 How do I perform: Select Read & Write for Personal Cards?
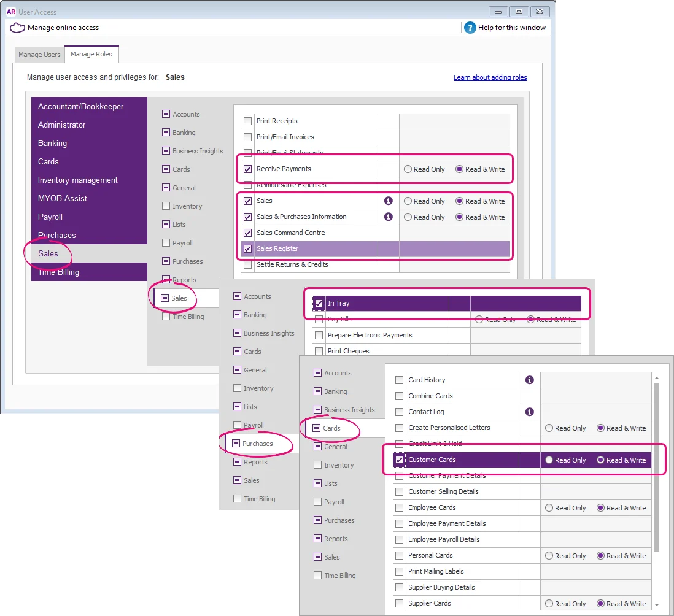600,555
